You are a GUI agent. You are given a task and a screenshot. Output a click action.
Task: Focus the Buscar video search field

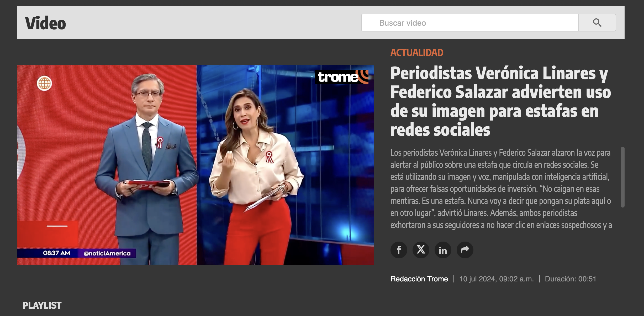click(470, 23)
